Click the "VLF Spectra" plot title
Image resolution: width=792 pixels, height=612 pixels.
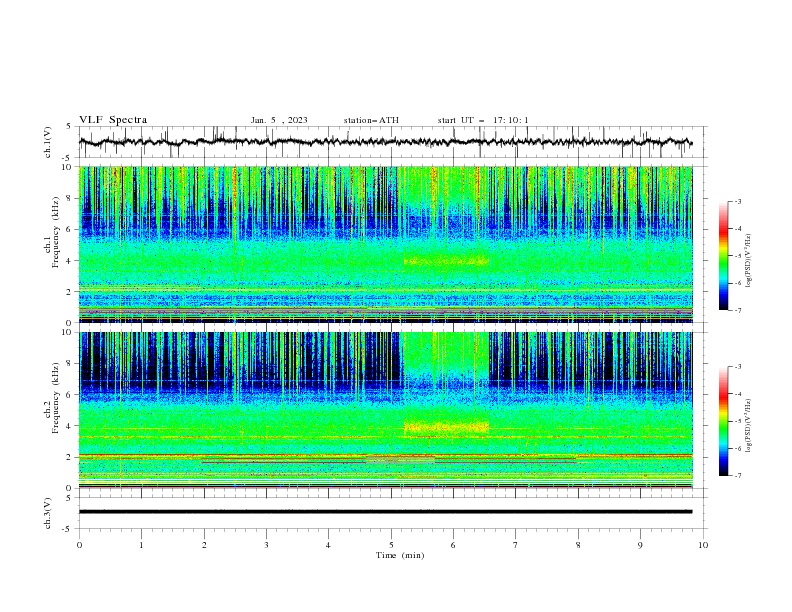point(113,120)
